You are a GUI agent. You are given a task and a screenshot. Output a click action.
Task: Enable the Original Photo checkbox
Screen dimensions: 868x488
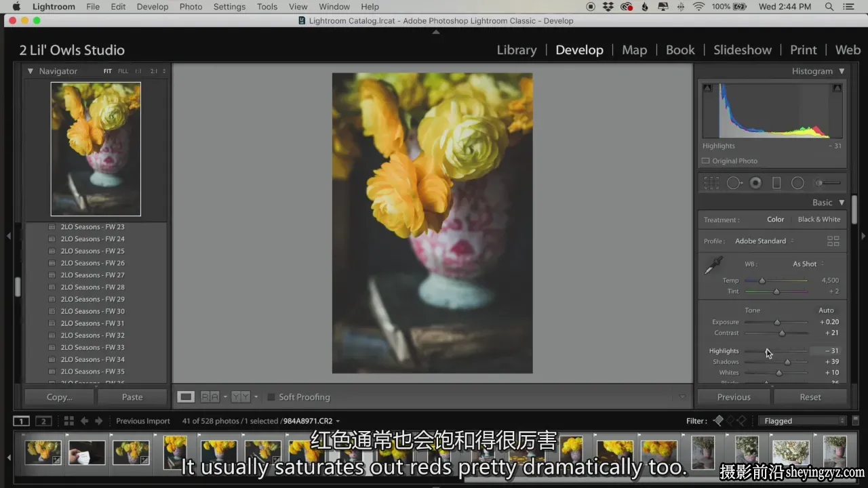tap(706, 161)
